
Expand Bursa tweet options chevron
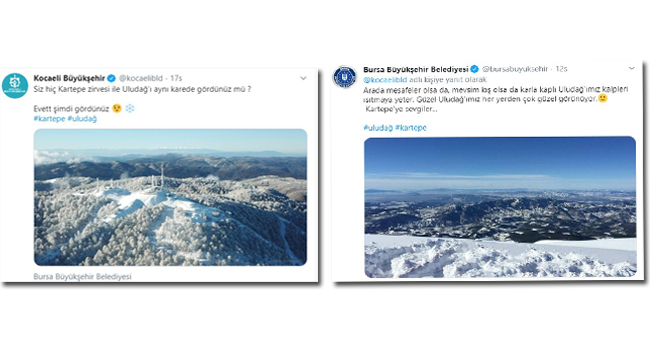632,68
